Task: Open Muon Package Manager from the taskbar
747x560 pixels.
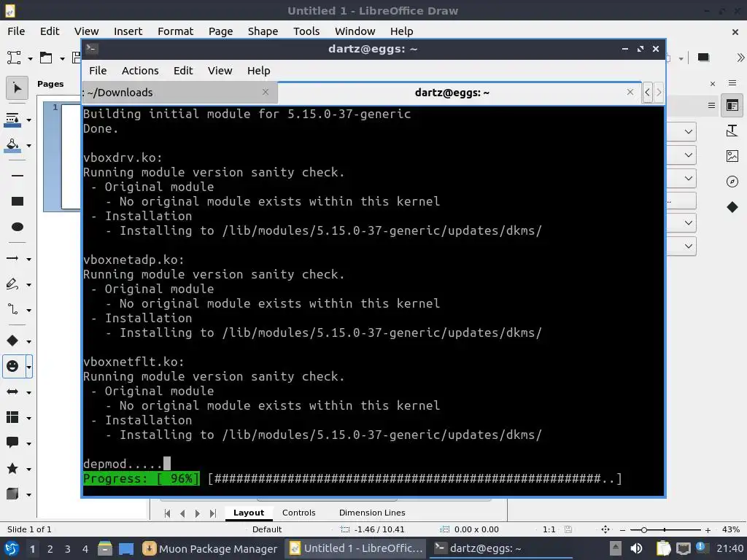Action: (210, 548)
